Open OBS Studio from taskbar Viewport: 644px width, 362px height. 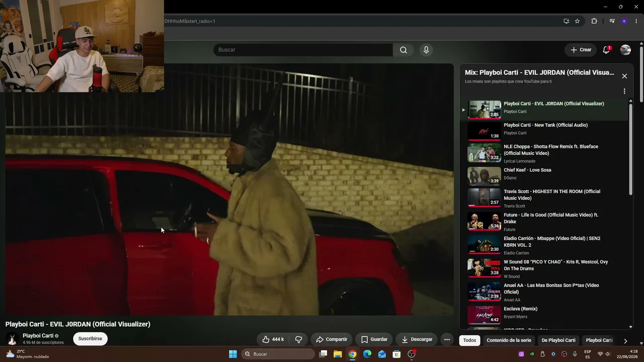[x=412, y=354]
